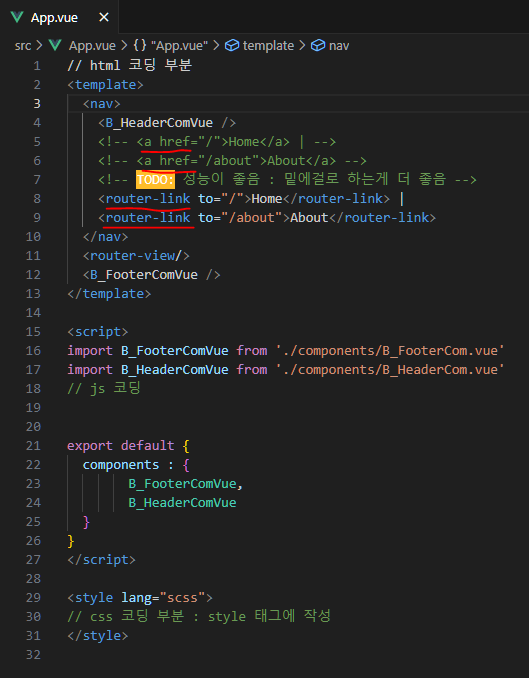Image resolution: width=529 pixels, height=678 pixels.
Task: Click the B_HeaderComVue tag on line 4
Action: point(167,123)
